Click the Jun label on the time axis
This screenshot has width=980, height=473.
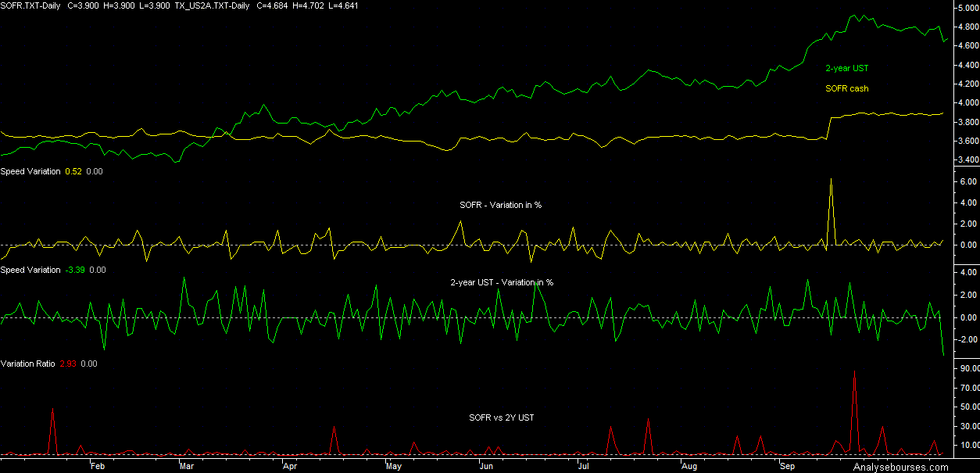(485, 466)
